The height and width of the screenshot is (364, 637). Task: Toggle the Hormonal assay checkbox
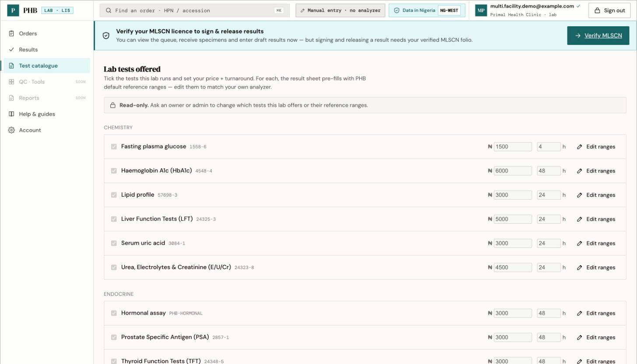coord(114,313)
